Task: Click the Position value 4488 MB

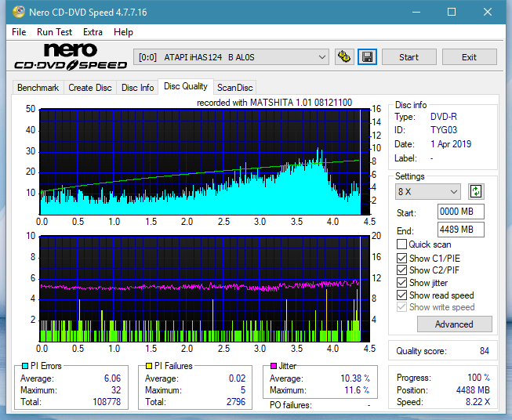Action: click(473, 389)
